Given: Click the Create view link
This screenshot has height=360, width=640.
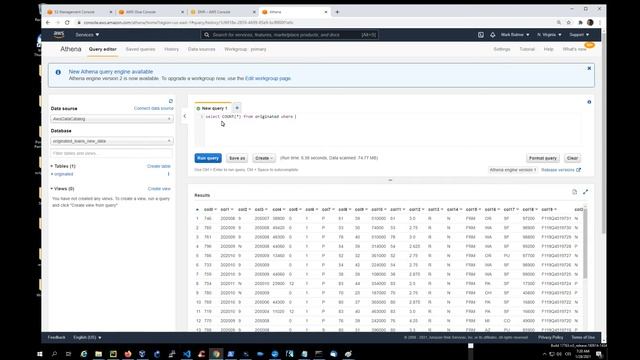Looking at the screenshot, I should point(159,189).
